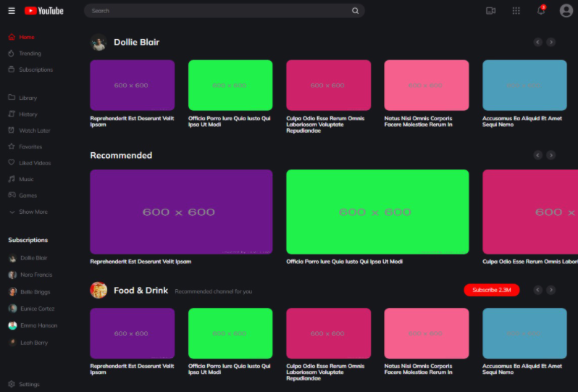This screenshot has height=392, width=578.
Task: Click the YouTube logo
Action: [44, 11]
